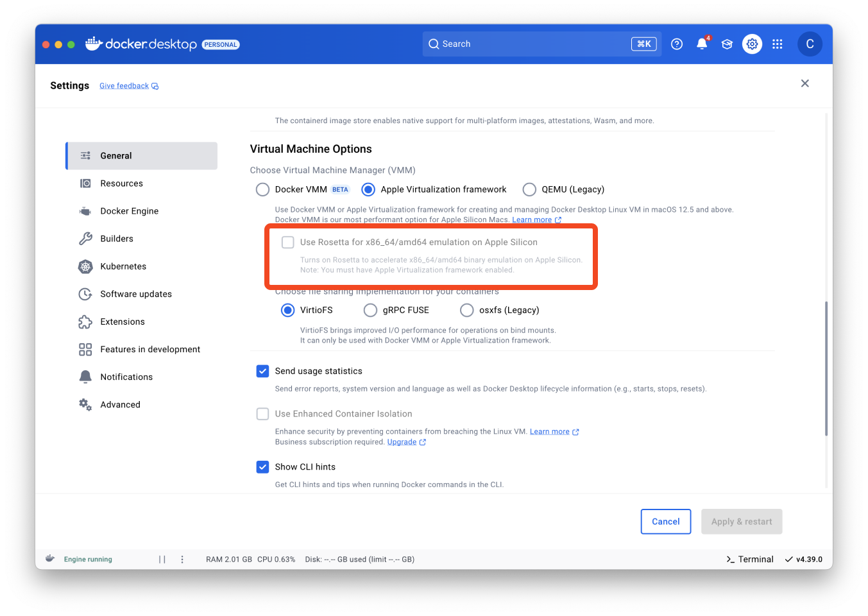Screen dimensions: 868x616
Task: Click the engine whale icon in status bar
Action: (x=49, y=559)
